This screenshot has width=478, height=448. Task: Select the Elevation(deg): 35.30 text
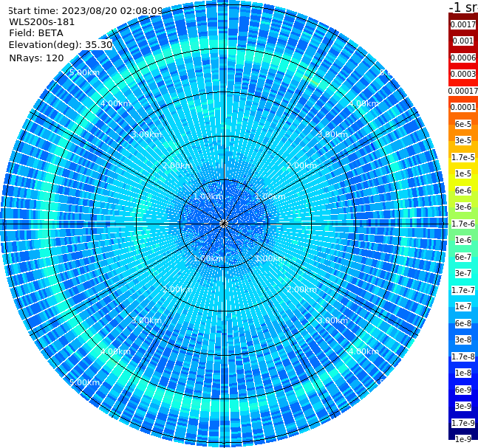coord(61,45)
